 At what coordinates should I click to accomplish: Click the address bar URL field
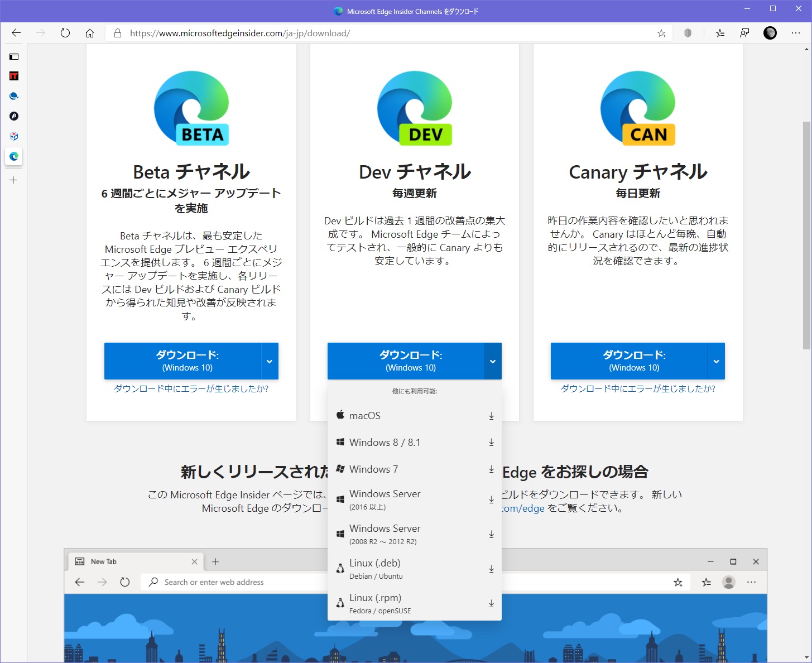coord(390,33)
